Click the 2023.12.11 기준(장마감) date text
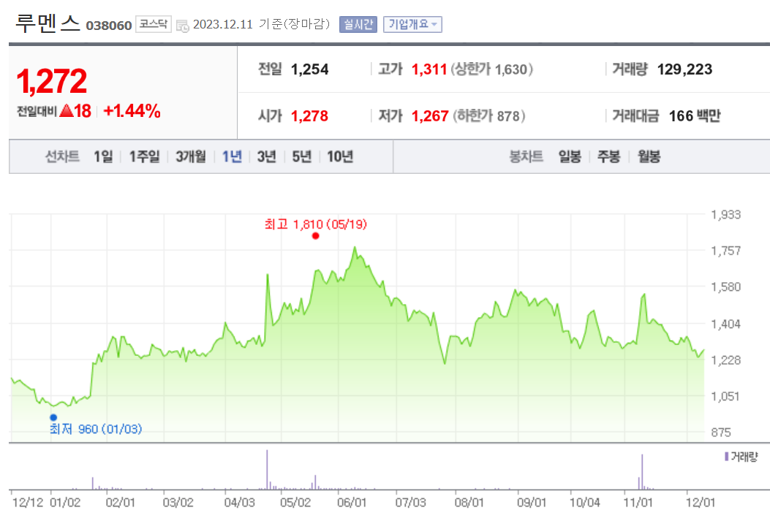 pos(261,24)
